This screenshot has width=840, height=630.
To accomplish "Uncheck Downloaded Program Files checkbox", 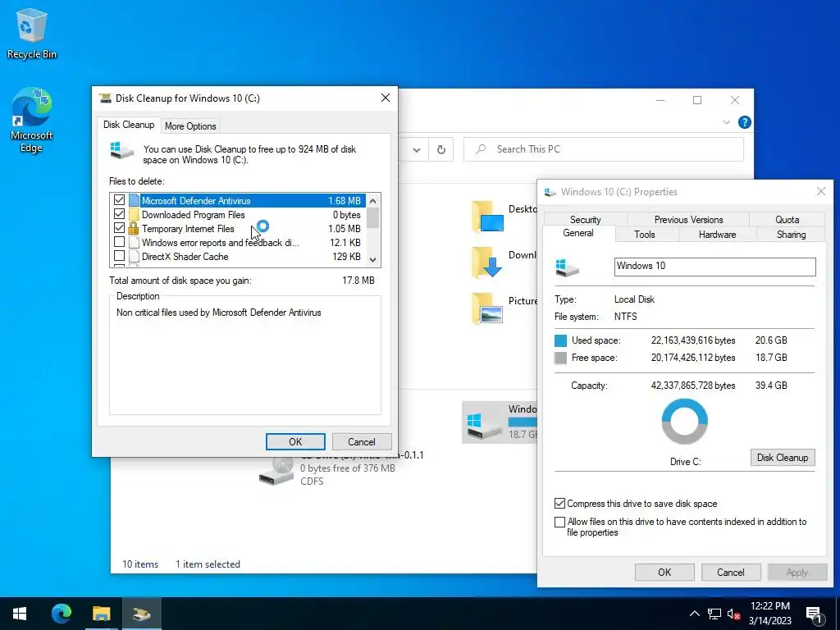I will point(119,214).
